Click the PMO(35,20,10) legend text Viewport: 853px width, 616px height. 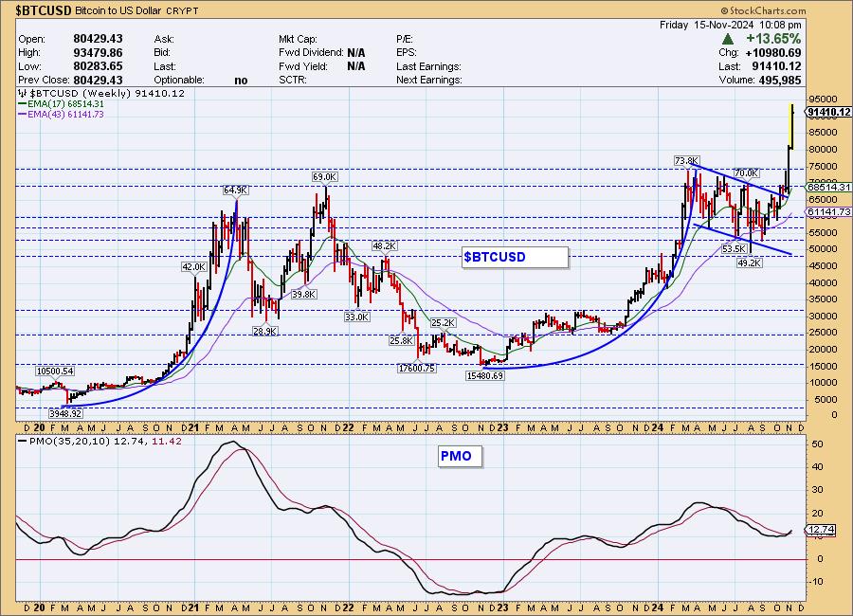(105, 442)
